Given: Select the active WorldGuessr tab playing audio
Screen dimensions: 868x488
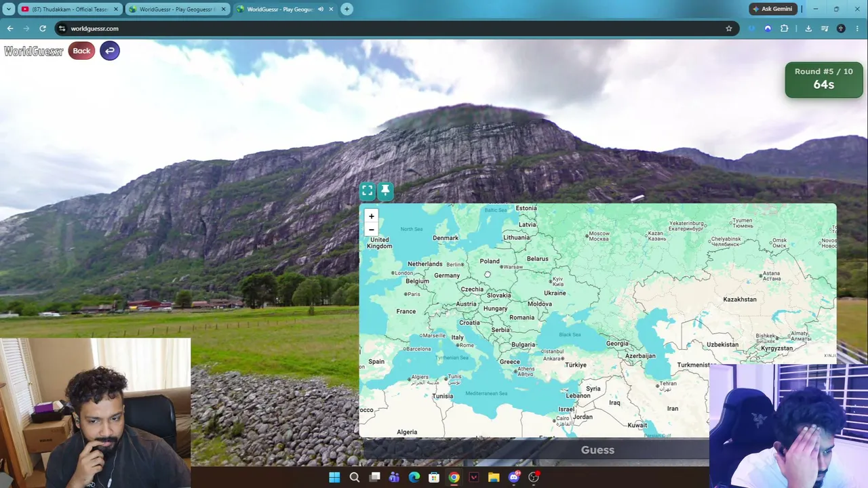Looking at the screenshot, I should tap(285, 9).
